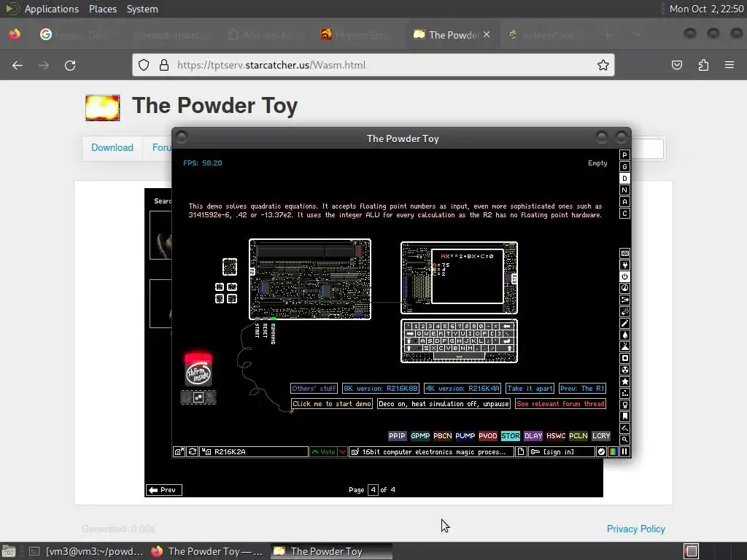
Task: Select the Powered Materials power icon menu
Action: 624,276
